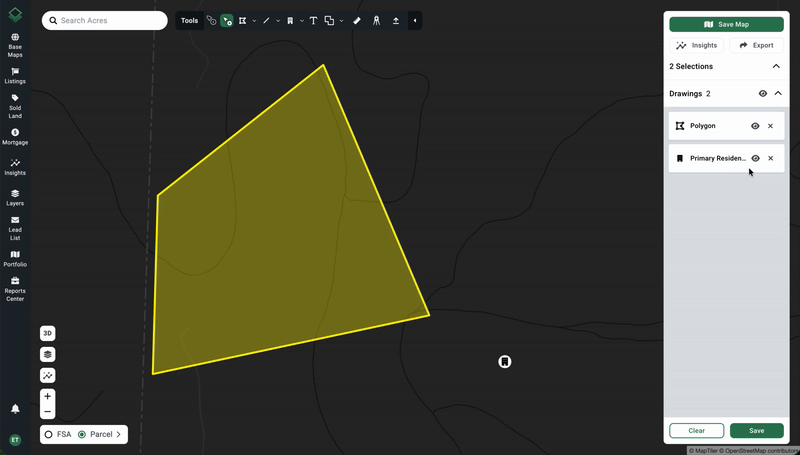Open Base Maps in sidebar
This screenshot has height=455, width=800.
[15, 45]
